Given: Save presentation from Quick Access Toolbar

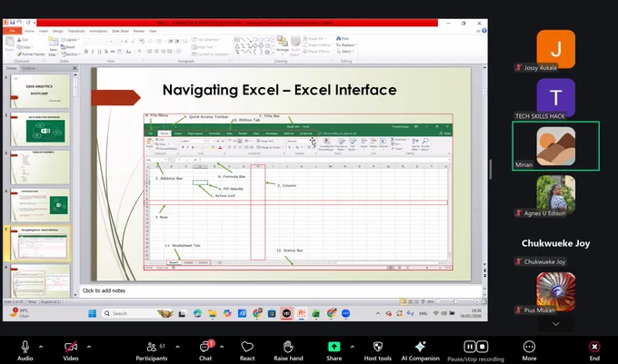Looking at the screenshot, I should point(13,23).
